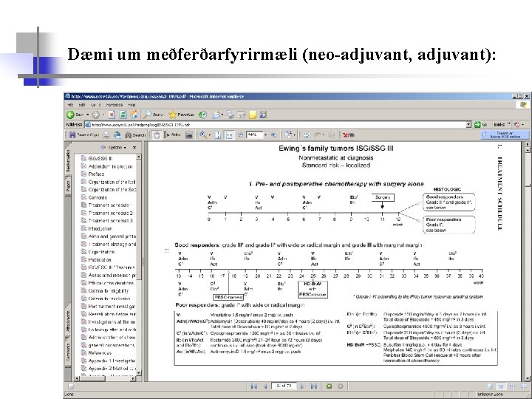The height and width of the screenshot is (399, 532).
Task: Switch to the Comments side tab
Action: pos(67,352)
